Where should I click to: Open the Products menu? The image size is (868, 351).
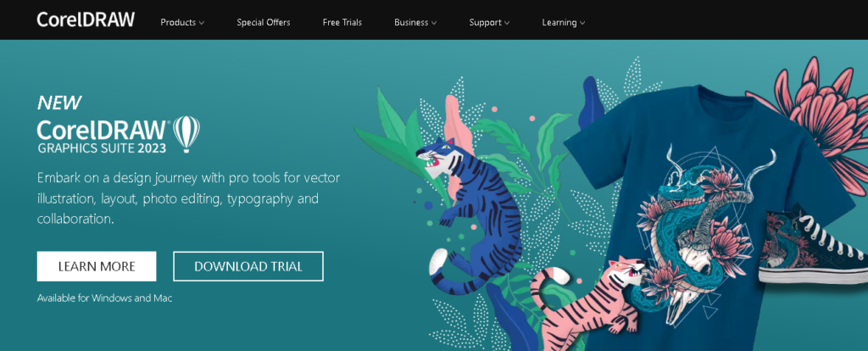pos(182,23)
